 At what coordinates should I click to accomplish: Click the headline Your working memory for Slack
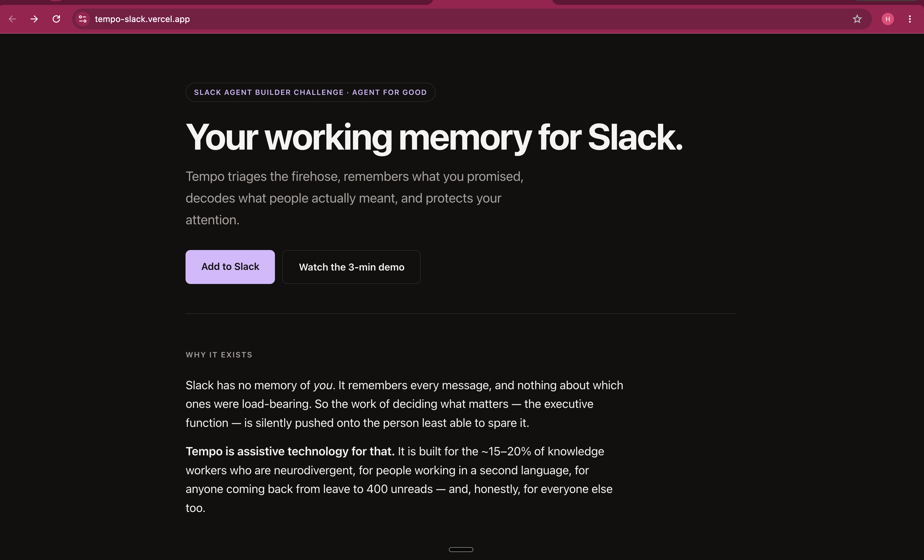pyautogui.click(x=434, y=138)
